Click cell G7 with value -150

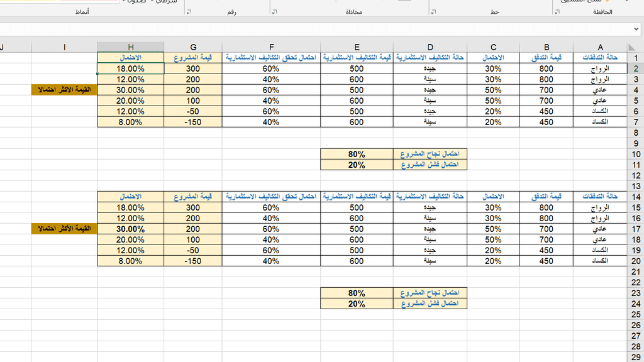193,122
